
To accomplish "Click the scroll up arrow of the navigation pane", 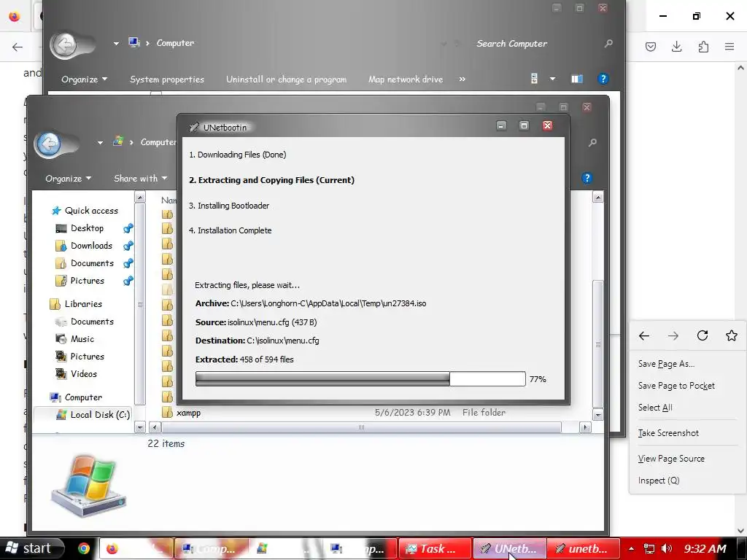I will 139,197.
